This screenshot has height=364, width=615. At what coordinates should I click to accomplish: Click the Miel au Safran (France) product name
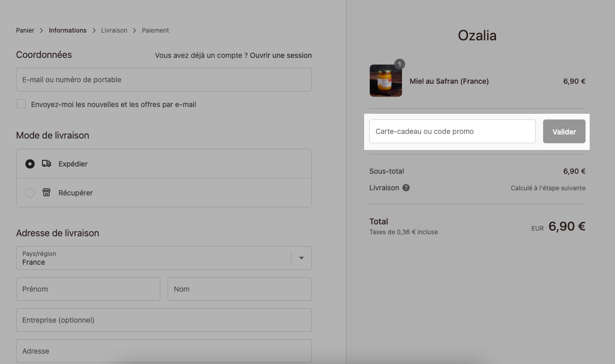pyautogui.click(x=449, y=81)
